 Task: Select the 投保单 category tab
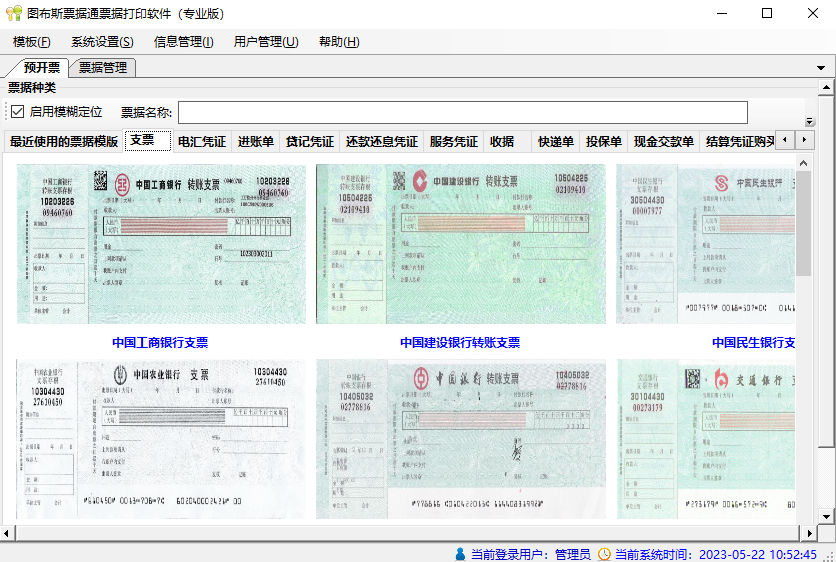(604, 141)
